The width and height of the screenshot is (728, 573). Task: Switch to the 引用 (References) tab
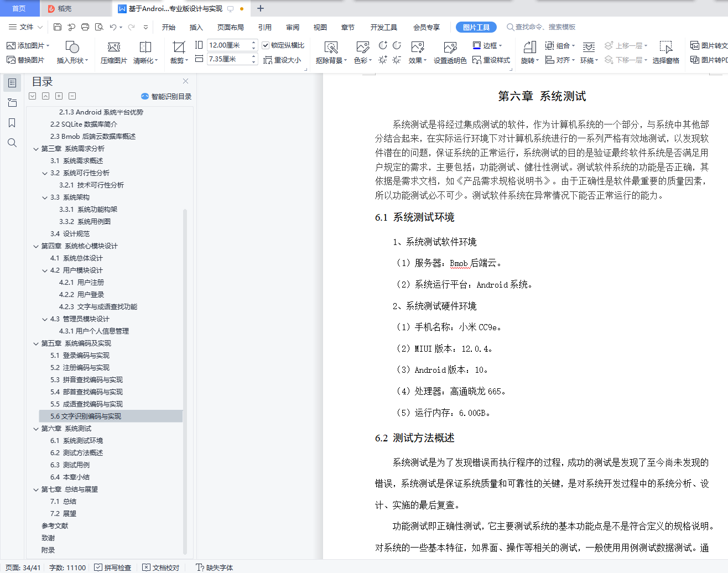click(x=265, y=27)
